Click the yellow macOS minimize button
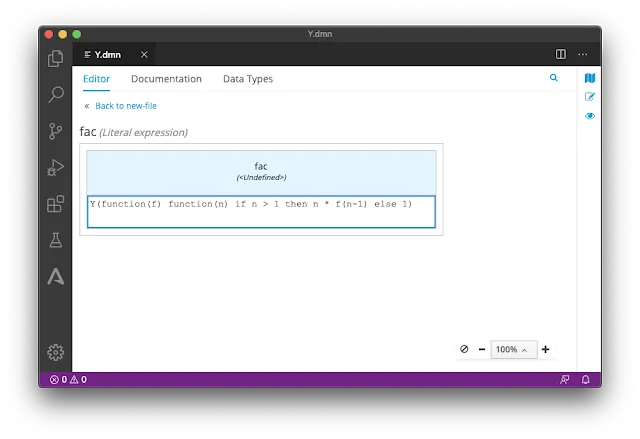 (x=62, y=34)
